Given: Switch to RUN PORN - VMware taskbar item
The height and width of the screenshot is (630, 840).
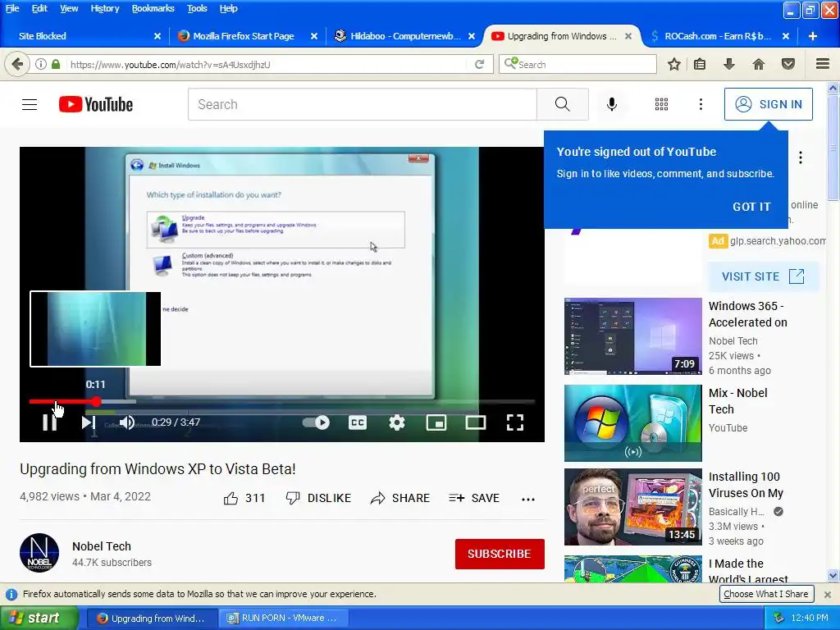Looking at the screenshot, I should (284, 619).
